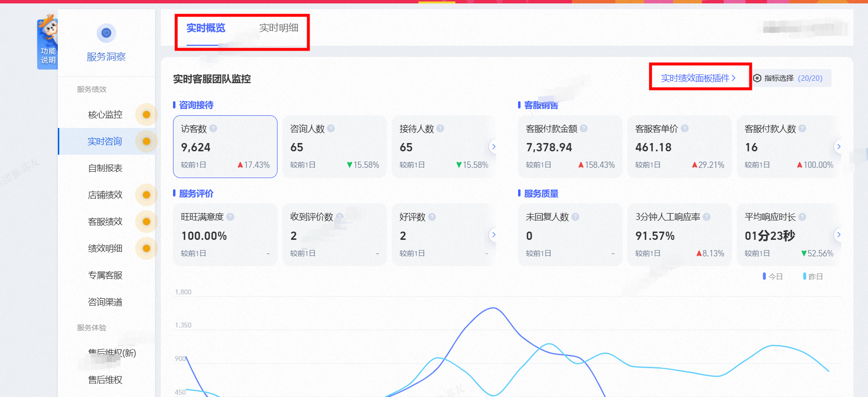
Task: Switch to the 实时概览 tab
Action: coord(206,28)
